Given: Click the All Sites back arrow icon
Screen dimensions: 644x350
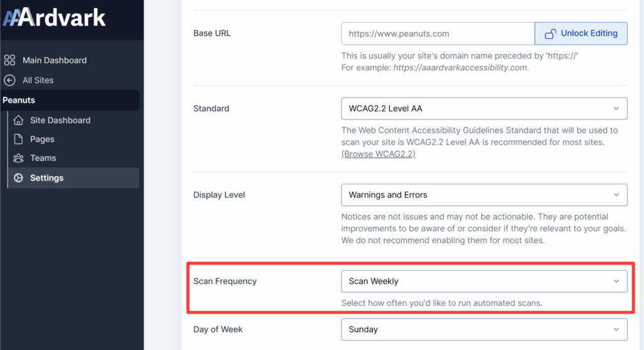Looking at the screenshot, I should click(x=9, y=80).
